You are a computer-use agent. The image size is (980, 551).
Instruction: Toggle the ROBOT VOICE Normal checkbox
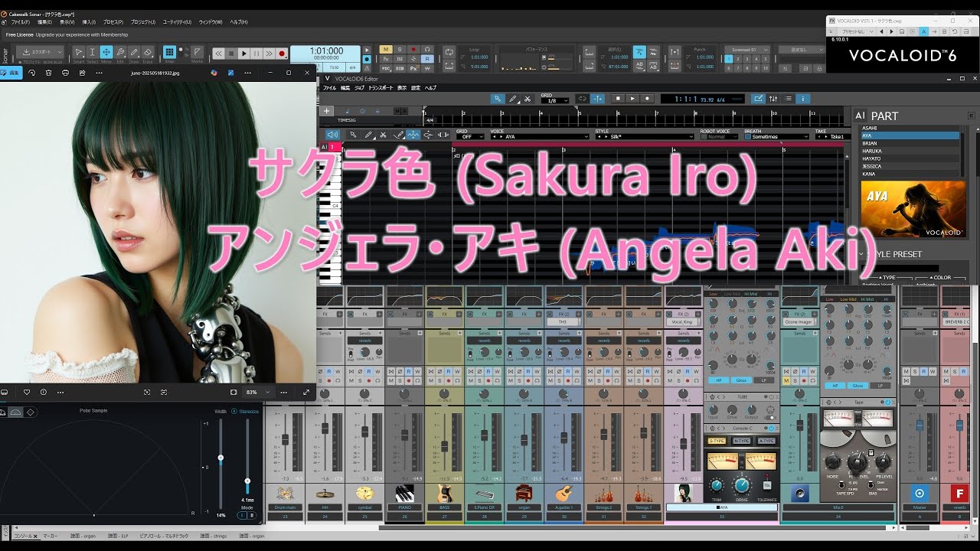click(704, 136)
